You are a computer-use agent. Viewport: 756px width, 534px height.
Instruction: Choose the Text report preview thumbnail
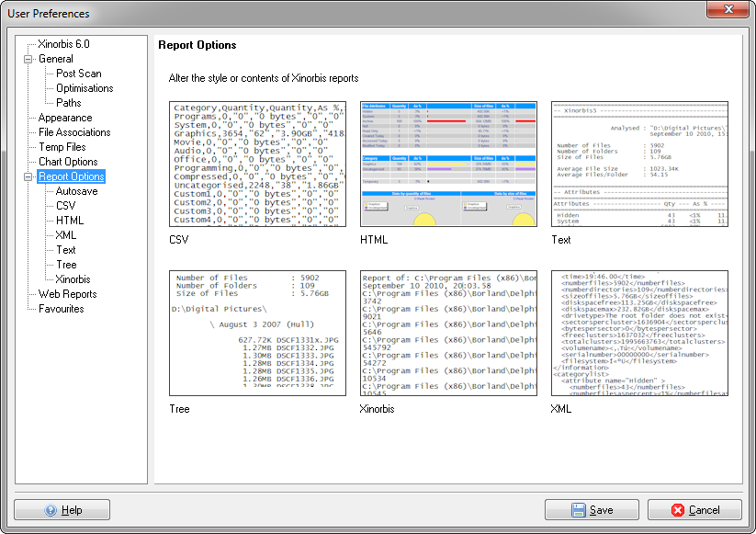tap(639, 165)
